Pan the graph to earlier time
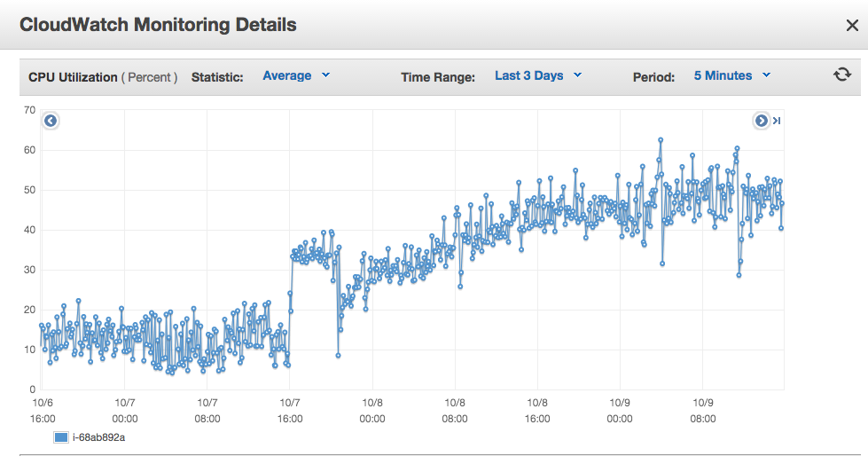The image size is (868, 464). point(51,121)
